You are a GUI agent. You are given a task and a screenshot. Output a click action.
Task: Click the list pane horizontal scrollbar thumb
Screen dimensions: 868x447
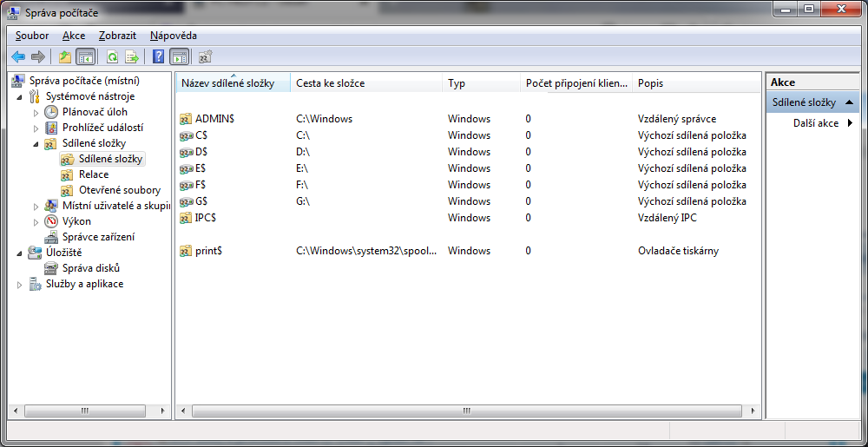click(x=467, y=411)
